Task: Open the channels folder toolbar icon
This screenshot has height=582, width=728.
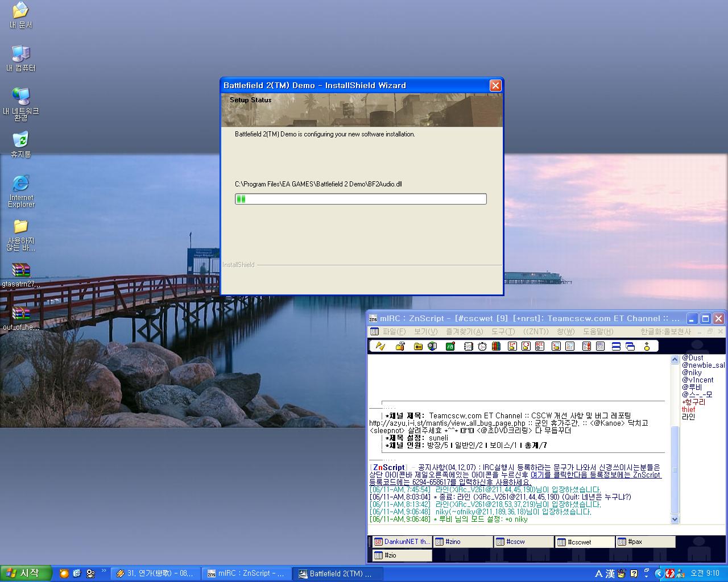Action: [x=418, y=346]
